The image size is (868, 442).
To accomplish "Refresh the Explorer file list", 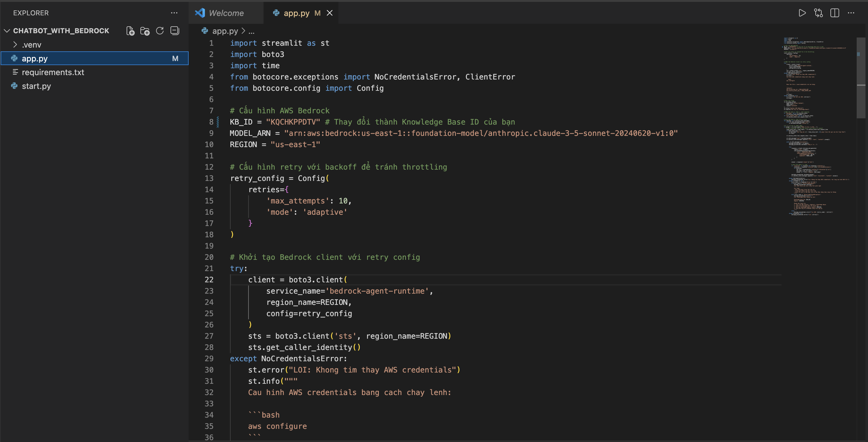I will 160,31.
